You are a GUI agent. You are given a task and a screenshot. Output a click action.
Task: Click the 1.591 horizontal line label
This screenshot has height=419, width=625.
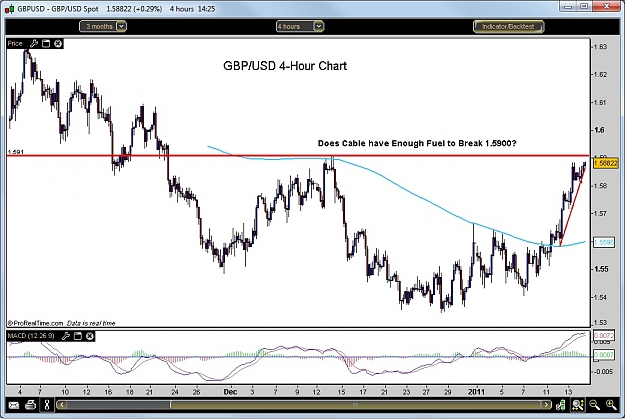16,152
